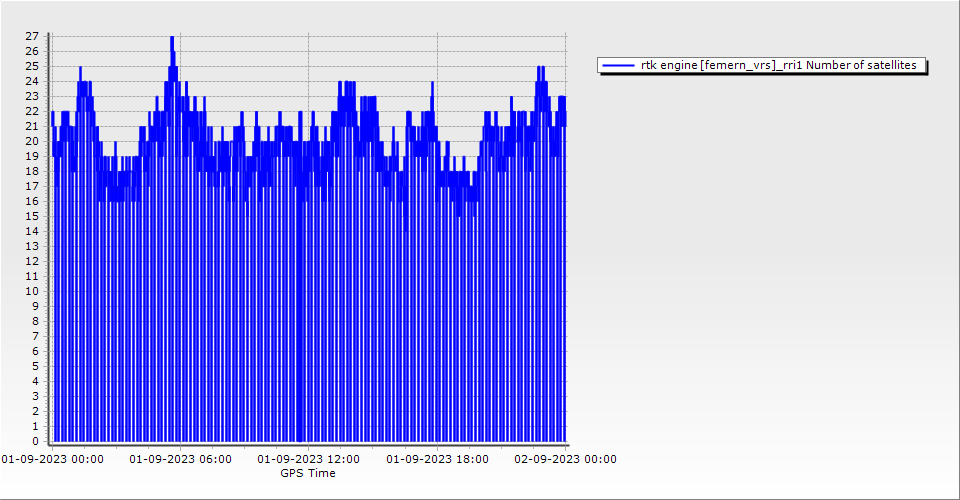Click the '01-09-2023 18:00' time axis label

438,460
